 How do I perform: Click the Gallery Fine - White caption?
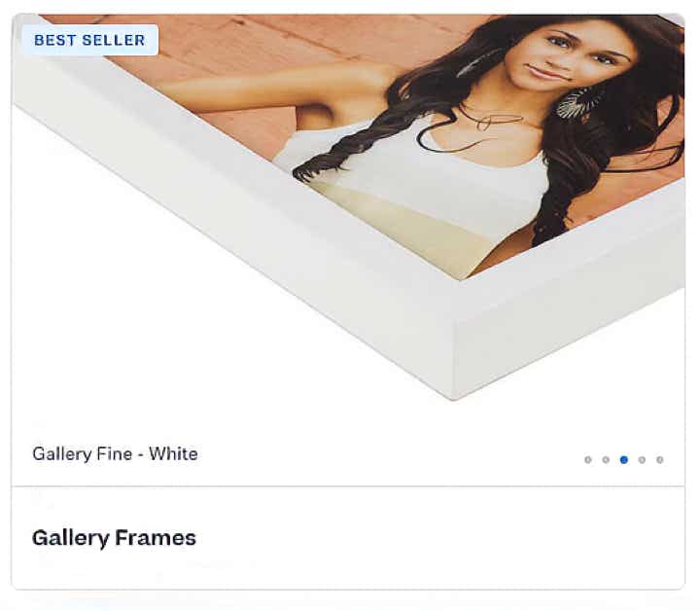tap(115, 453)
